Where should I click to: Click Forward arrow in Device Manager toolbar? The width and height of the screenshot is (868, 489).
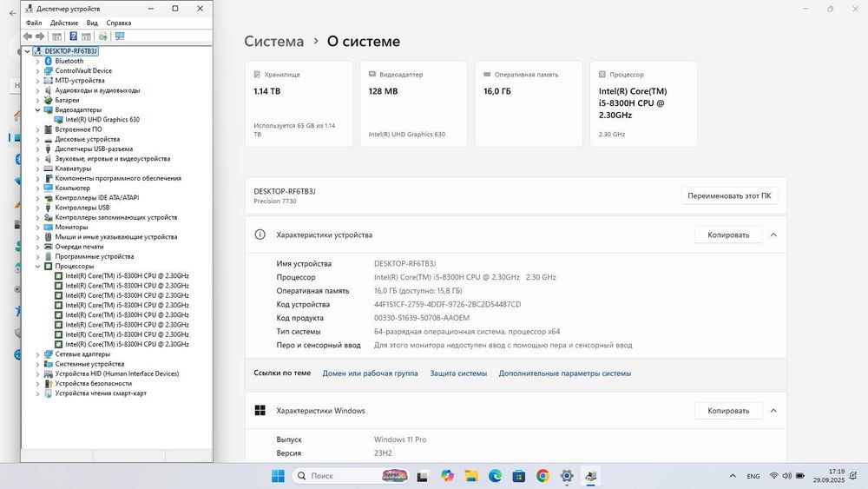(x=40, y=36)
